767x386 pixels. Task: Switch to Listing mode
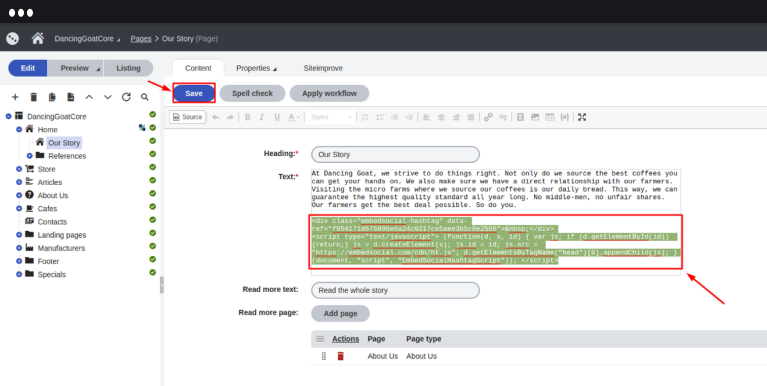(x=128, y=68)
